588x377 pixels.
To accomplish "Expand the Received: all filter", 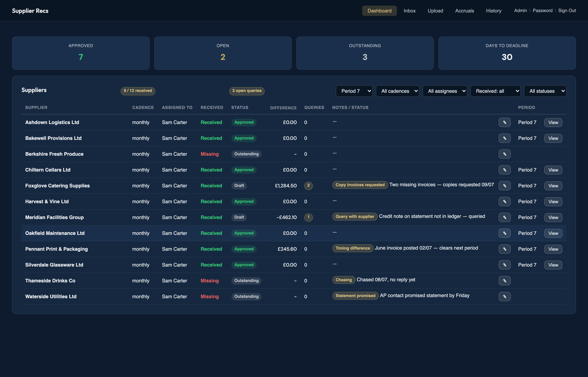I will pyautogui.click(x=495, y=91).
